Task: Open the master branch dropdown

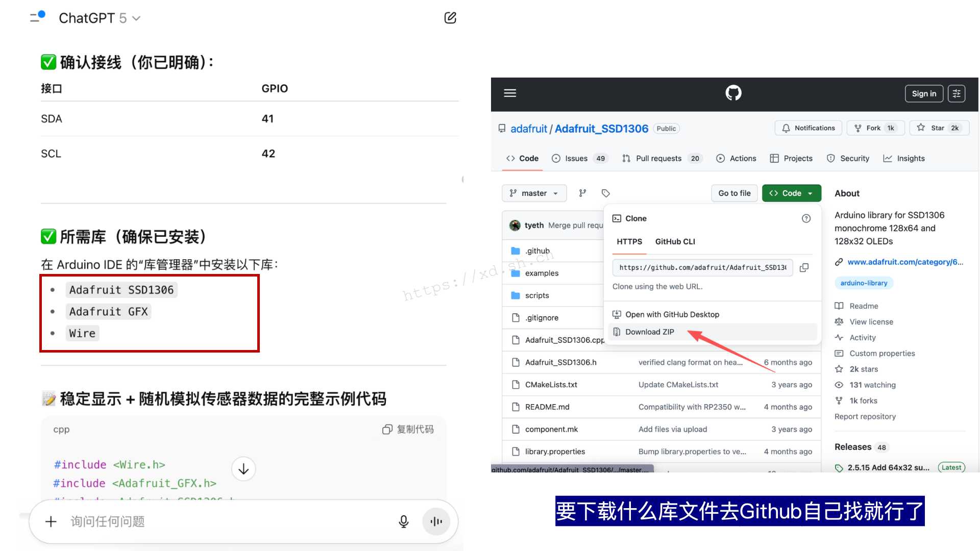Action: [534, 193]
